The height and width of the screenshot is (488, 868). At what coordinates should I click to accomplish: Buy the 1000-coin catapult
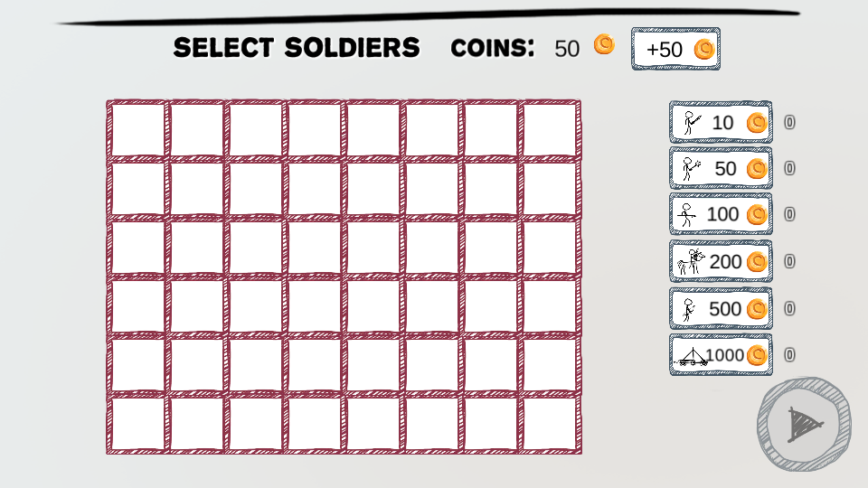coord(721,354)
